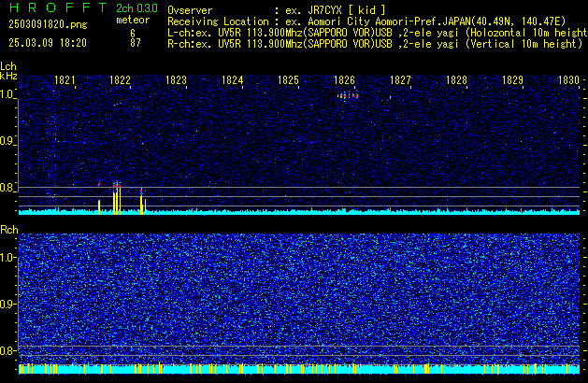Click the 1822 time marker
This screenshot has height=383, width=588.
click(120, 80)
